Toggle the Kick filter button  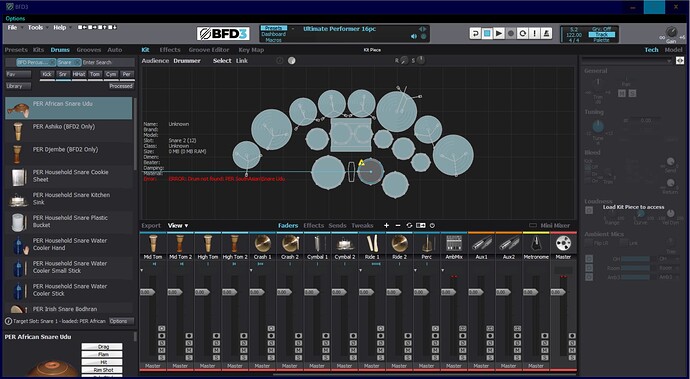[x=48, y=74]
